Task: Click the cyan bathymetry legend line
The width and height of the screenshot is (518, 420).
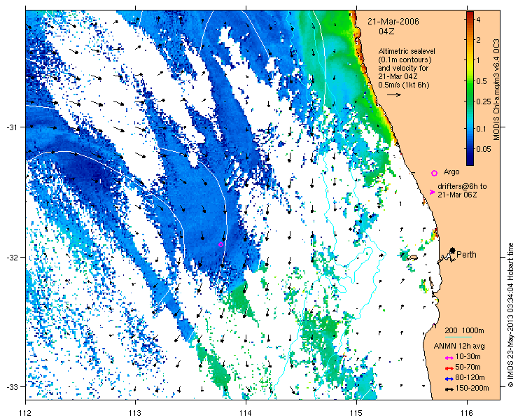Action: coord(458,337)
